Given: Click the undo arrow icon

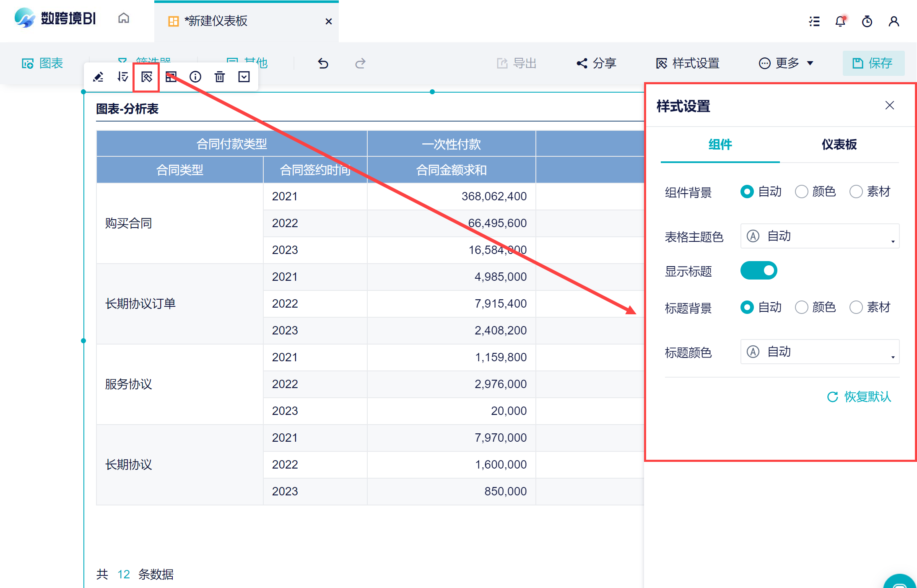Looking at the screenshot, I should (323, 63).
